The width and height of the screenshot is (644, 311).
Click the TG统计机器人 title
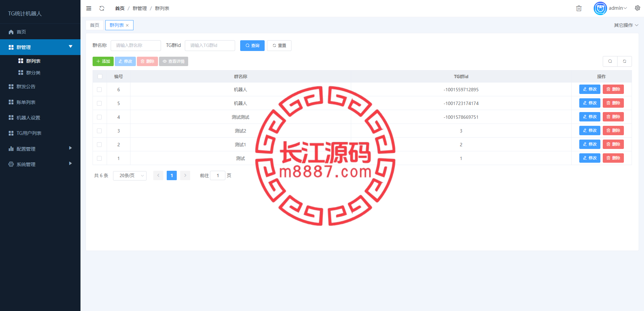tap(25, 13)
